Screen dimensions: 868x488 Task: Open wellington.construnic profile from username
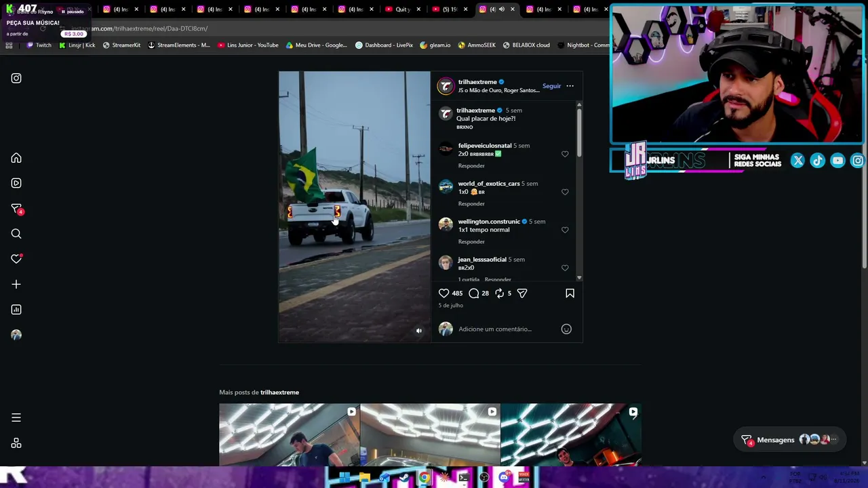tap(489, 222)
